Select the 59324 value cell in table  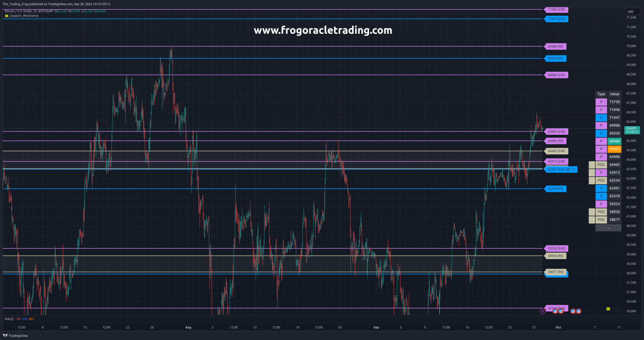tap(614, 204)
